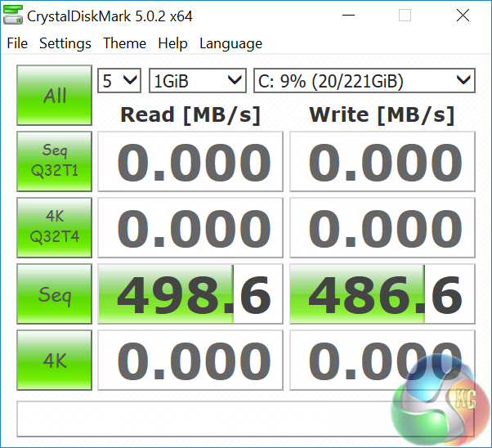The height and width of the screenshot is (448, 492).
Task: Click the Write [MB/s] column header
Action: pyautogui.click(x=382, y=115)
